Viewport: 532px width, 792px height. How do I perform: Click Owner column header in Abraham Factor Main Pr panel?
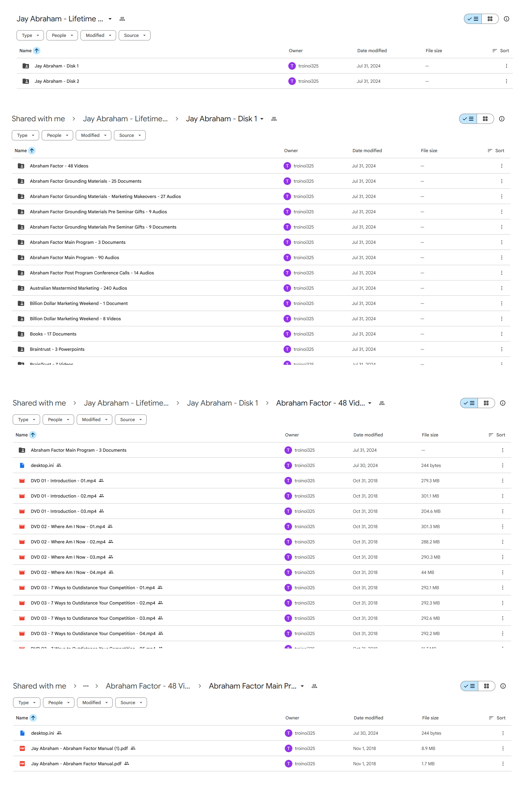(292, 718)
